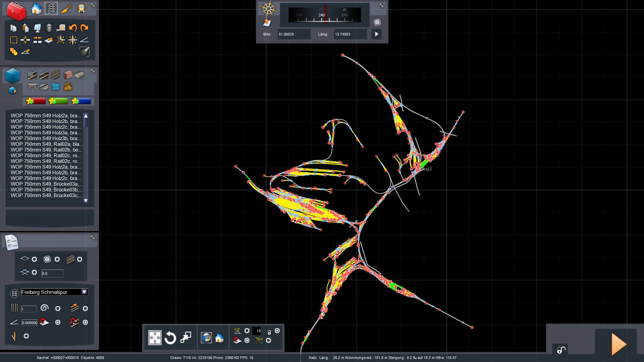The image size is (644, 362).
Task: Select the dashed selection box tool
Action: (13, 40)
